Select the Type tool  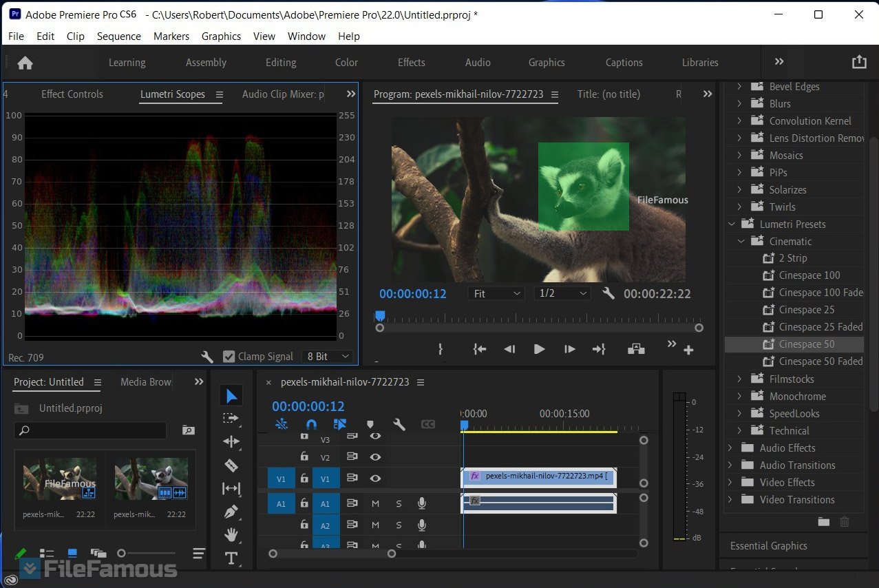(231, 558)
